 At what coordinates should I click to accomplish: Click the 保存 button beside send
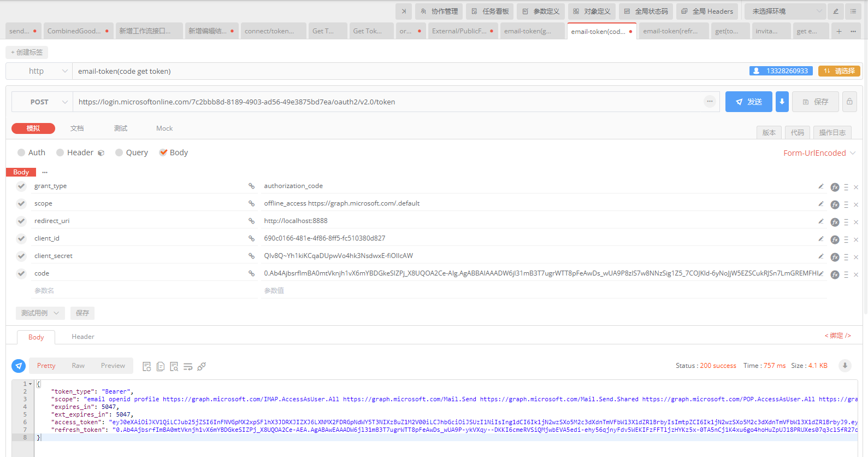tap(816, 102)
